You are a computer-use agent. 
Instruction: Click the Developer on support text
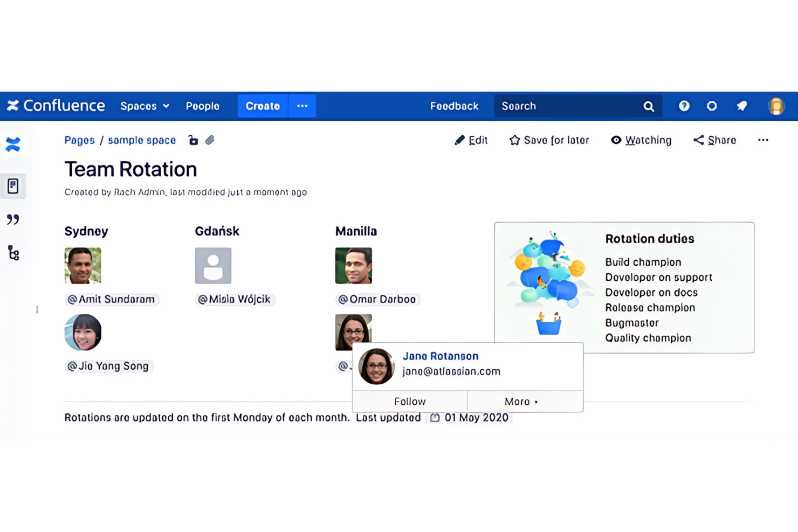658,277
